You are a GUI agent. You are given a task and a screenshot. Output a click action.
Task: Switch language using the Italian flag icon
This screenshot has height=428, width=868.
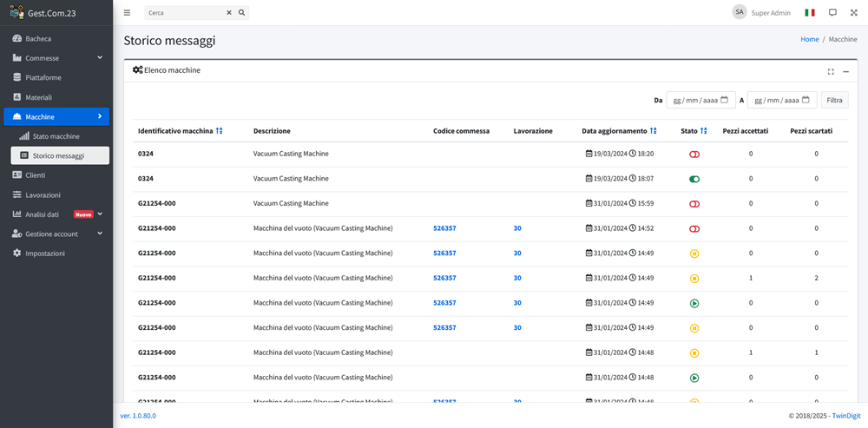[x=810, y=13]
